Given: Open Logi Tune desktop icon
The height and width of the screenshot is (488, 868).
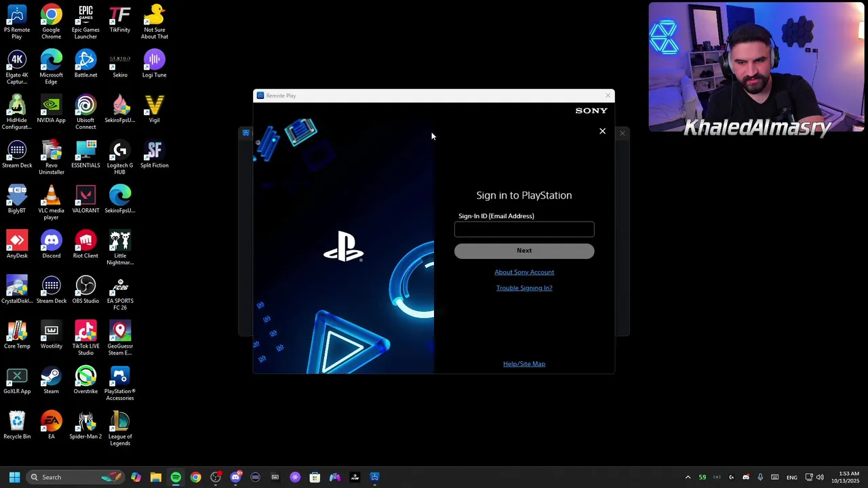Looking at the screenshot, I should tap(154, 64).
